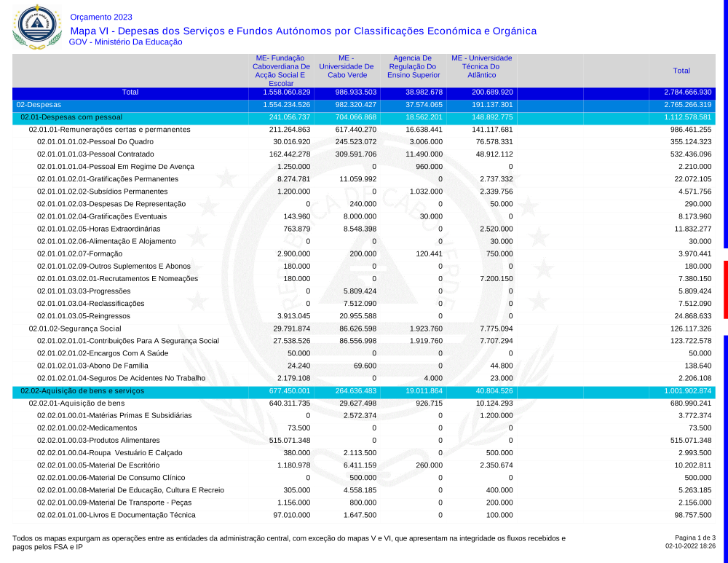728x563 pixels.
Task: Click the 'Mapa VI' report title
Action: pyautogui.click(x=303, y=31)
